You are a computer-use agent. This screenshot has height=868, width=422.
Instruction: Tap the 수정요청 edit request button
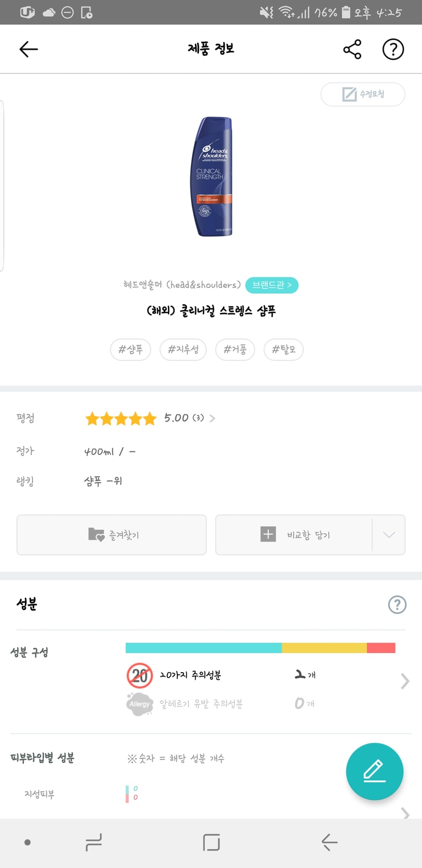tap(363, 94)
